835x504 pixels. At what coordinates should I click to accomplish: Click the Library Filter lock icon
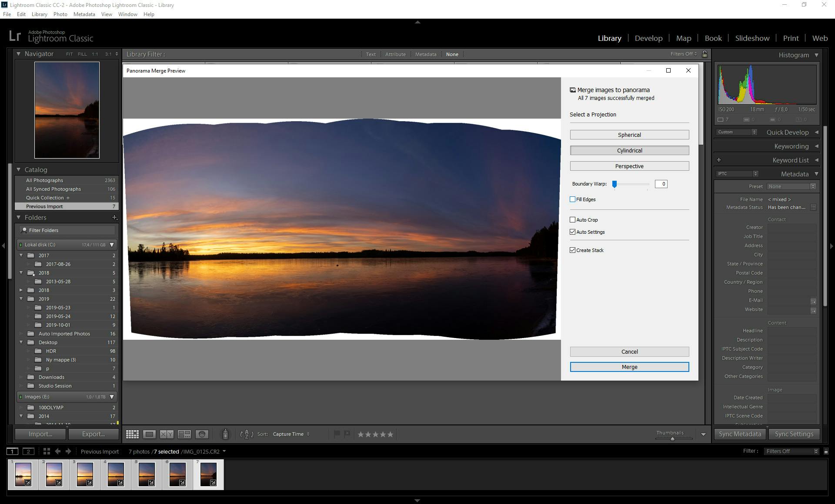(x=705, y=54)
